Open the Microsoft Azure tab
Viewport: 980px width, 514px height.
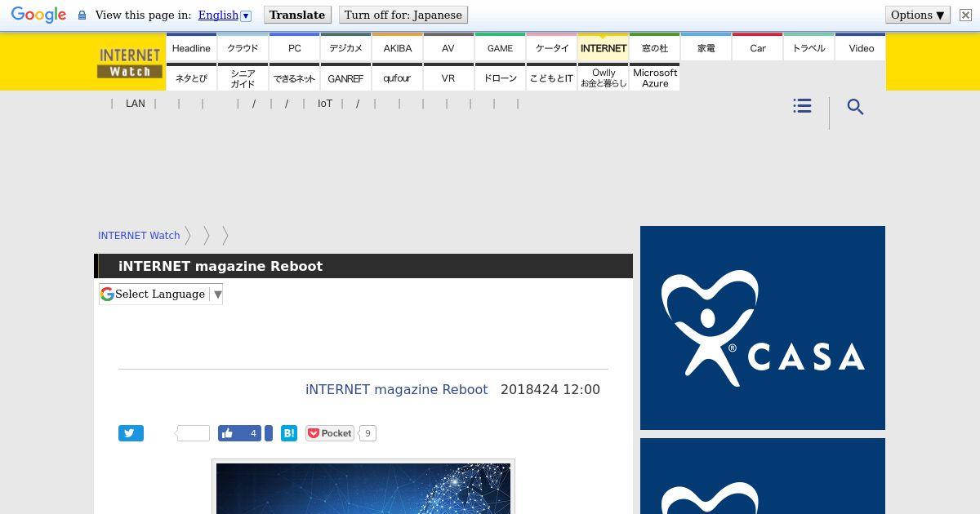click(654, 78)
